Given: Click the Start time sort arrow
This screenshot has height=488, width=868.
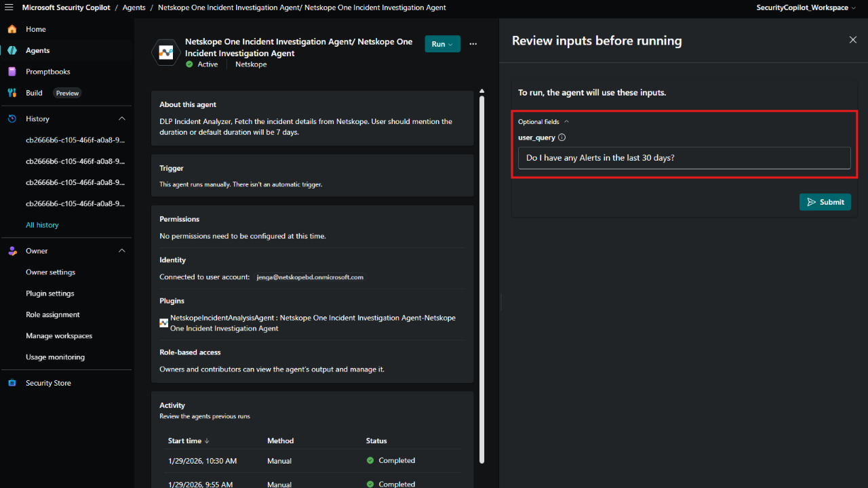Looking at the screenshot, I should point(207,441).
